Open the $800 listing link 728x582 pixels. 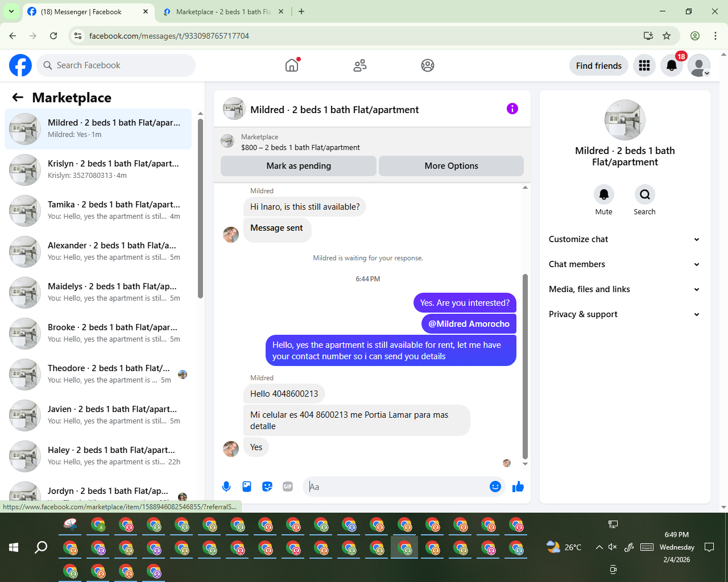point(300,147)
